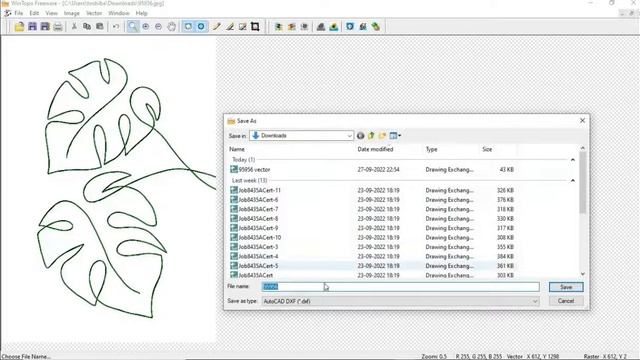Collapse the Last week (13) group
640x360 pixels.
pos(573,180)
